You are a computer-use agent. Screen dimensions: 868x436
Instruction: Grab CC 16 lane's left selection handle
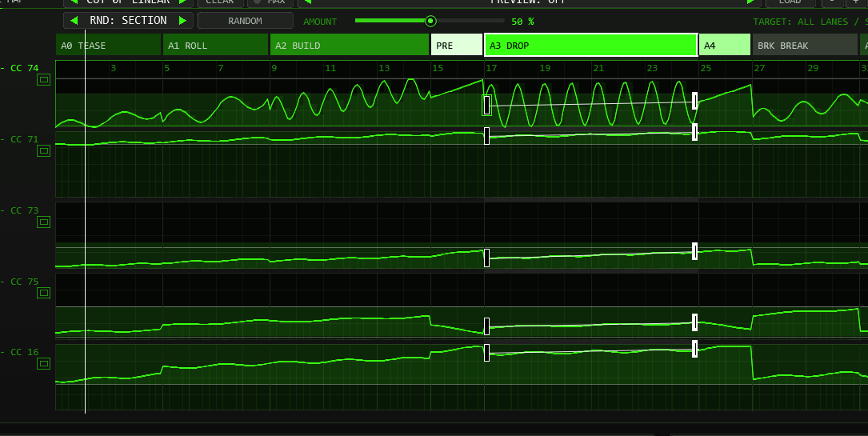pos(486,353)
